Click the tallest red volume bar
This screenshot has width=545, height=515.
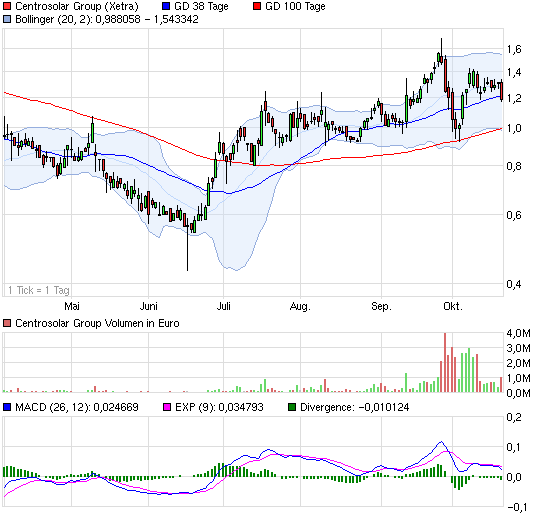(x=445, y=362)
